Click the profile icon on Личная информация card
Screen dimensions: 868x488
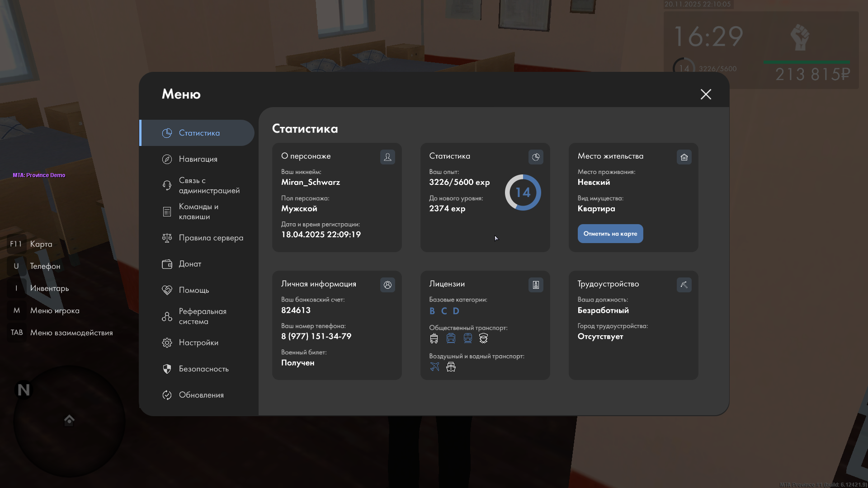click(x=387, y=285)
